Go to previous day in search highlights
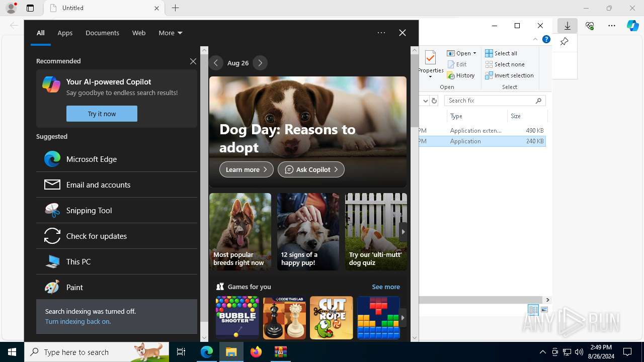 pyautogui.click(x=216, y=63)
